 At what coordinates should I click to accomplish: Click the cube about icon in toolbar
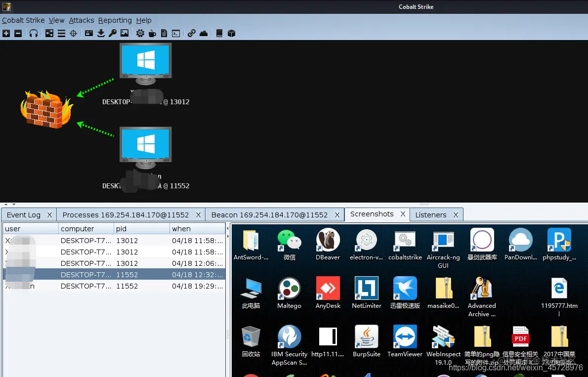231,34
